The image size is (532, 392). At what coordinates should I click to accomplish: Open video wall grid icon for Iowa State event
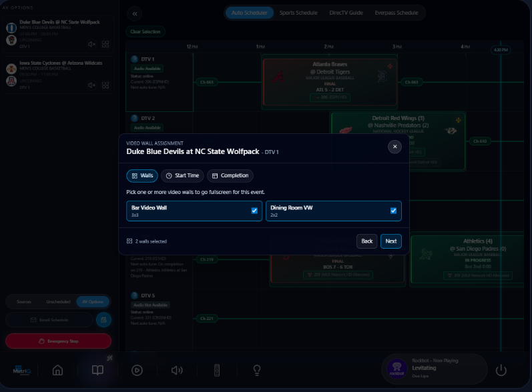coord(105,85)
